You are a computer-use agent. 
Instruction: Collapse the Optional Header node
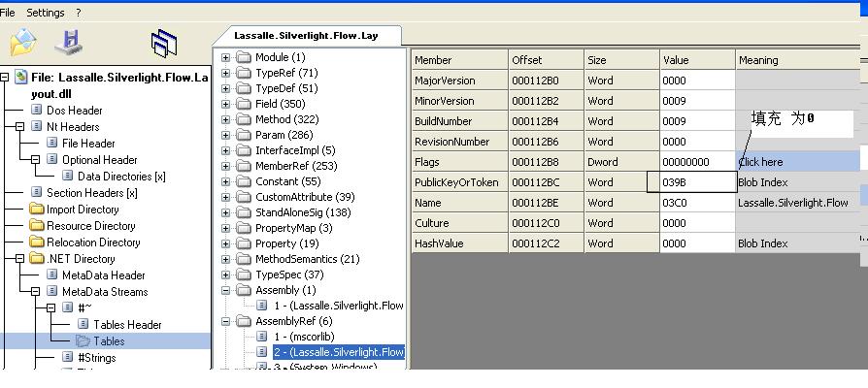35,160
